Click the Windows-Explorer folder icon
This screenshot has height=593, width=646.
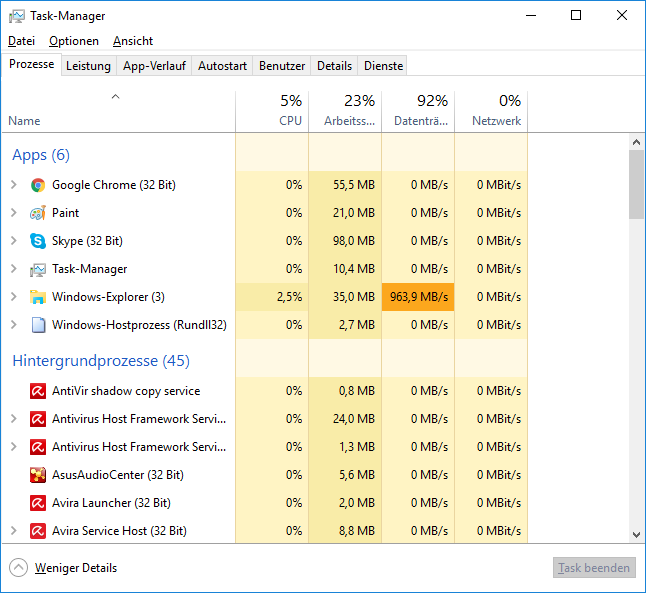(38, 297)
